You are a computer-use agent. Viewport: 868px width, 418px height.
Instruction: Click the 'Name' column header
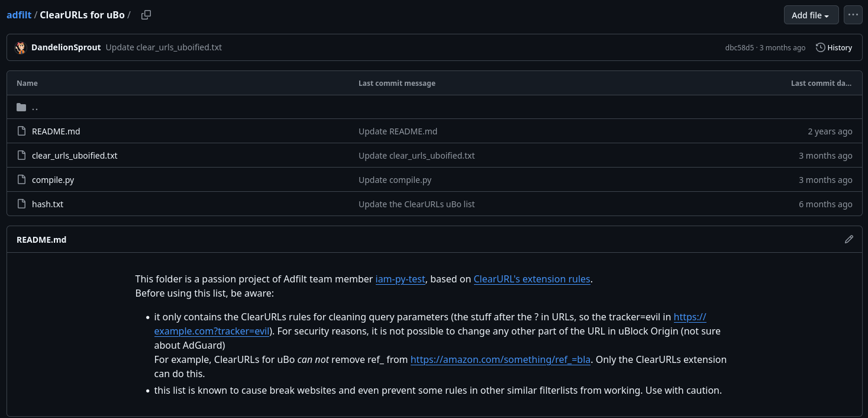click(27, 83)
